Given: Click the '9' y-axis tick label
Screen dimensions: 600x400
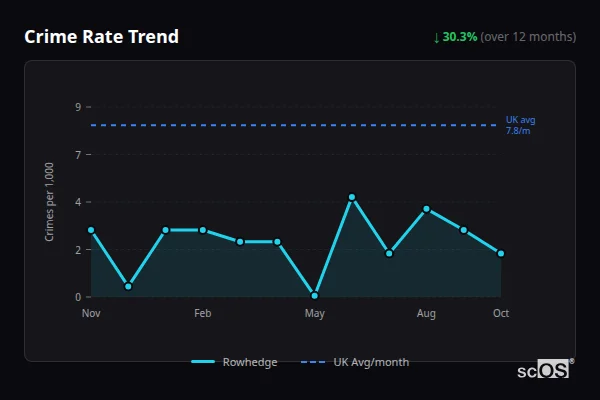Looking at the screenshot, I should (x=78, y=107).
